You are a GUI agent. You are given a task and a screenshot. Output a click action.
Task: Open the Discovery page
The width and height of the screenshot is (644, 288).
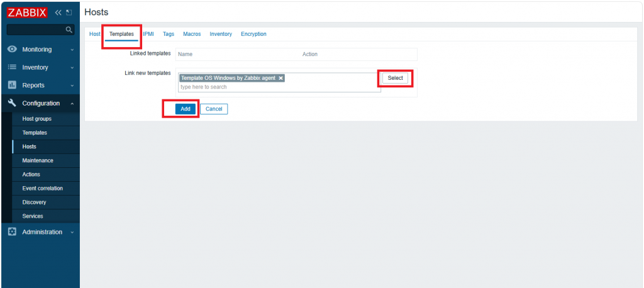tap(45, 202)
